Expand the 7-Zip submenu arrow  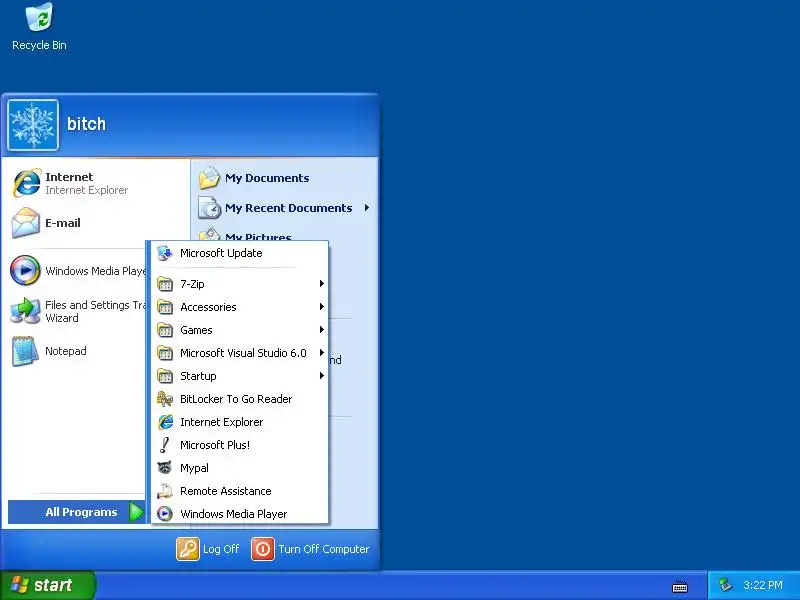(x=321, y=284)
